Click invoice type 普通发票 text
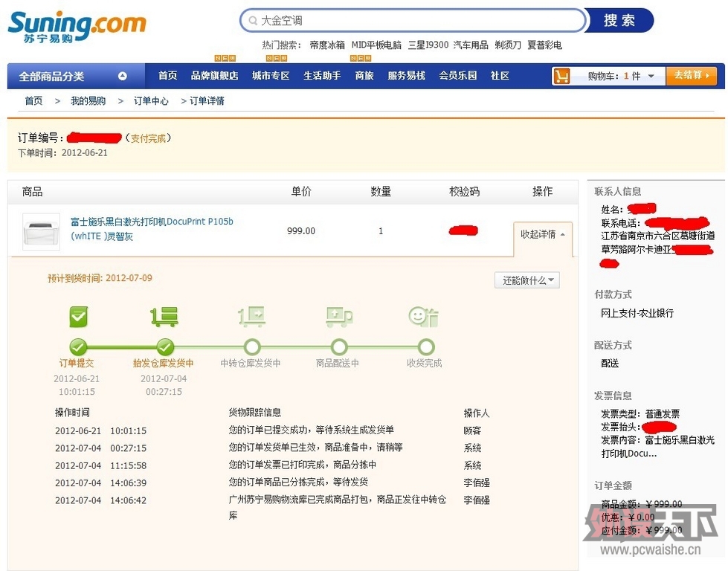This screenshot has width=728, height=571. [x=662, y=413]
